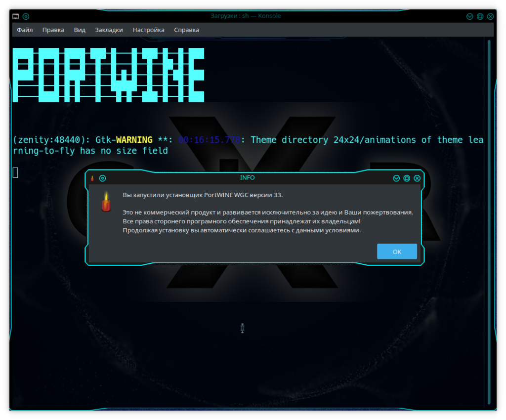Screen dimensions: 506x420
Task: Maximize the INFO dialog
Action: click(407, 178)
